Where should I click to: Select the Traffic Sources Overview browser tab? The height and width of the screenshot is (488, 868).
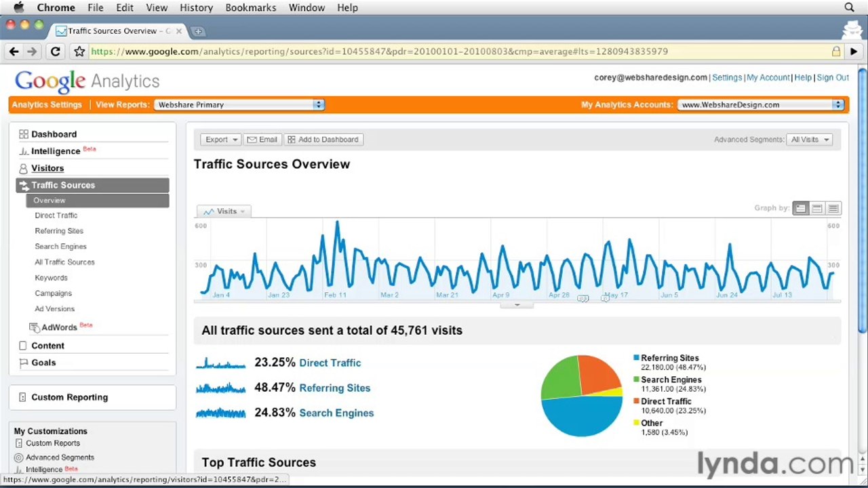tap(119, 31)
